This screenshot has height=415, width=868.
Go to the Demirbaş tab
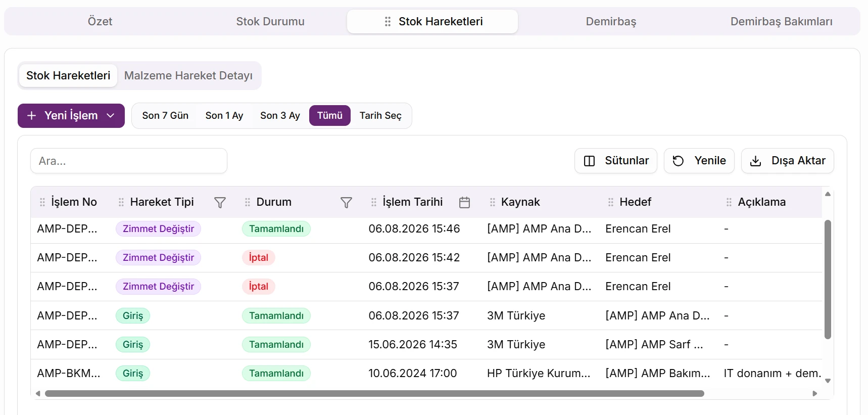click(611, 21)
